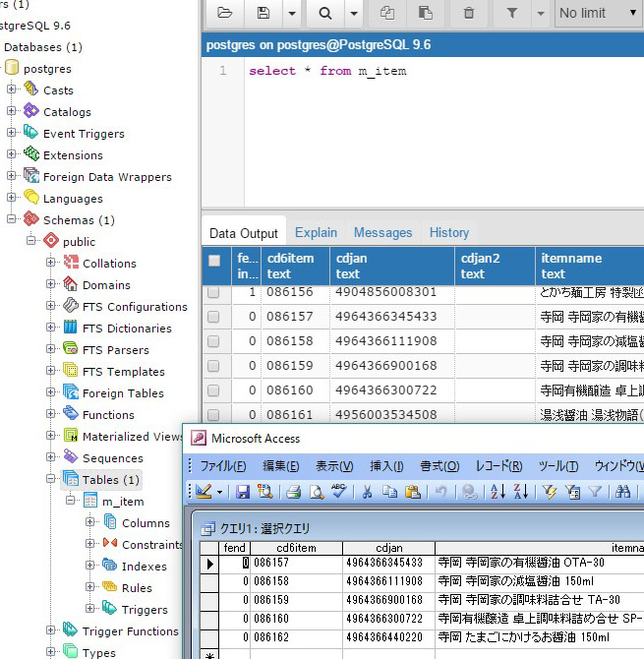Click the binoculars Find icon in Access
The height and width of the screenshot is (659, 644).
(x=621, y=492)
